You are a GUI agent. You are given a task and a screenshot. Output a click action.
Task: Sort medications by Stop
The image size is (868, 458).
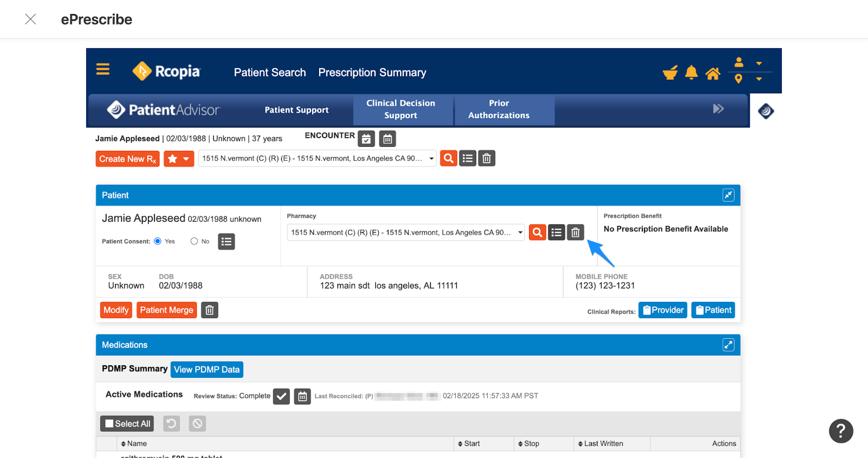point(528,443)
